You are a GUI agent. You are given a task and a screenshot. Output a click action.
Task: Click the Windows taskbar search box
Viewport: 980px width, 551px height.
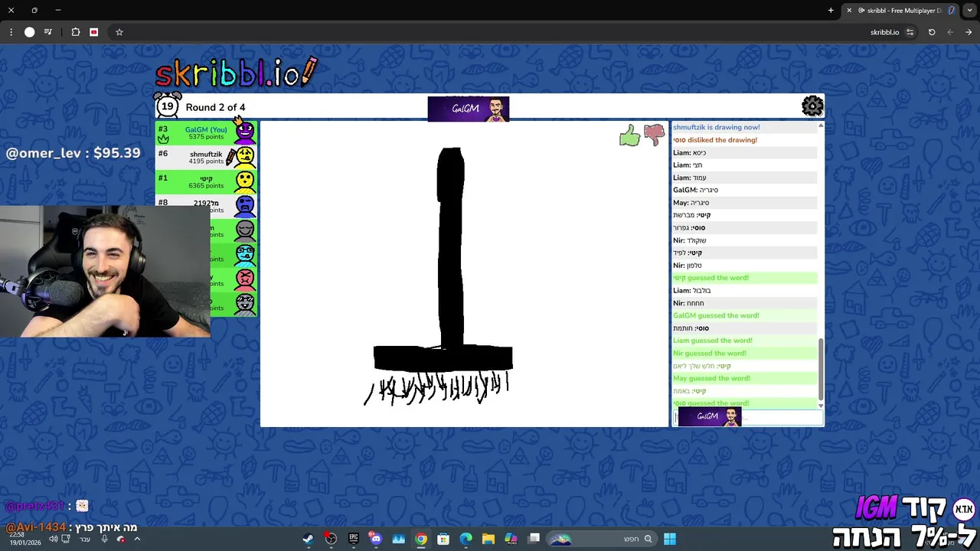pyautogui.click(x=603, y=539)
